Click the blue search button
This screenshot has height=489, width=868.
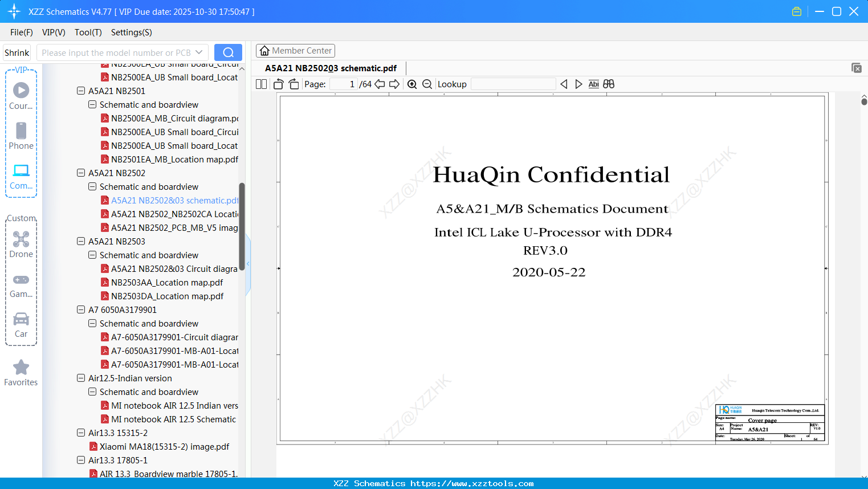(x=228, y=52)
